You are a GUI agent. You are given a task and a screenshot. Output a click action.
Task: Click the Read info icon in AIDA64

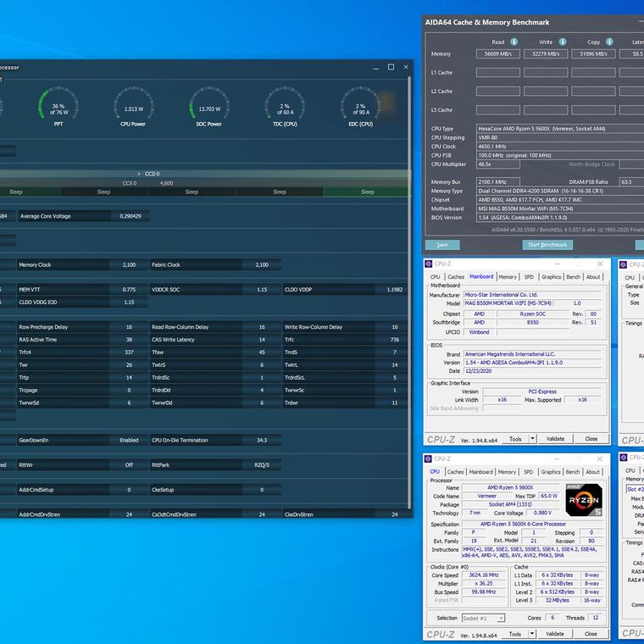click(514, 42)
